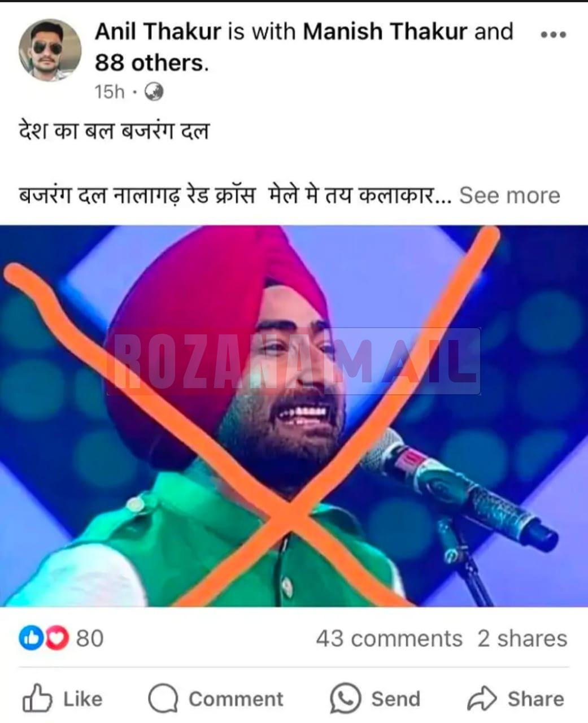This screenshot has height=723, width=588.
Task: Show the 88 others tagged list
Action: tap(151, 62)
